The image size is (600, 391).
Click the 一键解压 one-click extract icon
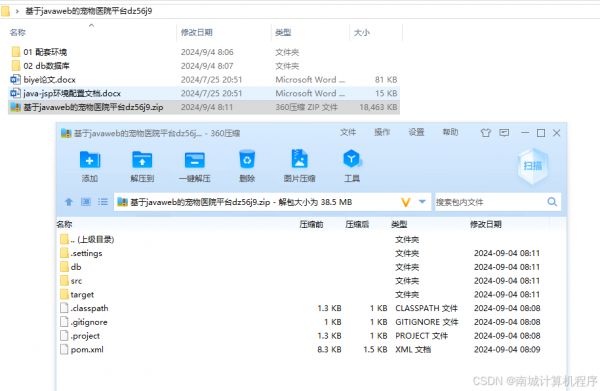tap(194, 160)
